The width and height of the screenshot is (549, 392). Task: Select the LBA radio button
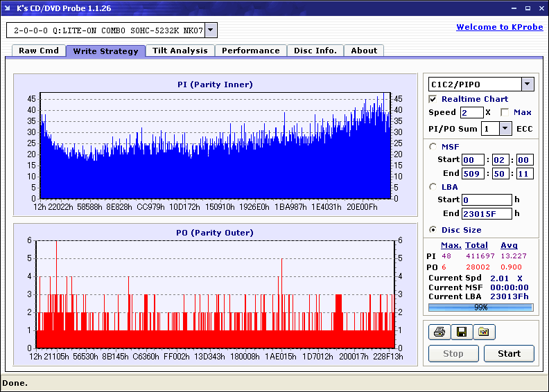433,186
